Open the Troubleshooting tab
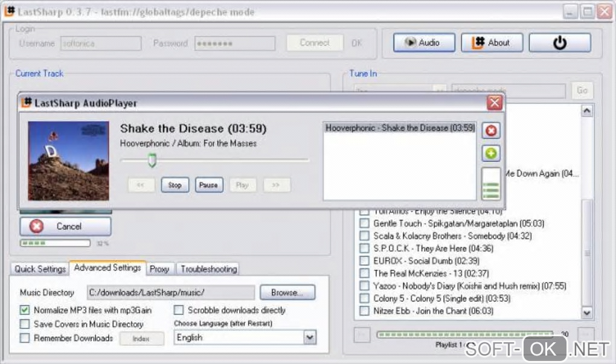Screen dimensions: 616x364 coord(208,269)
